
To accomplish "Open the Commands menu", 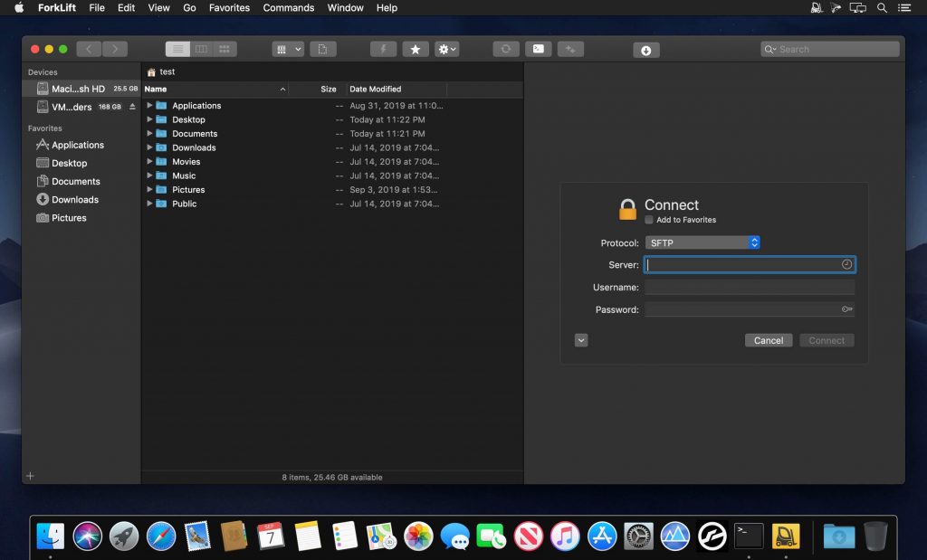I will click(x=288, y=8).
